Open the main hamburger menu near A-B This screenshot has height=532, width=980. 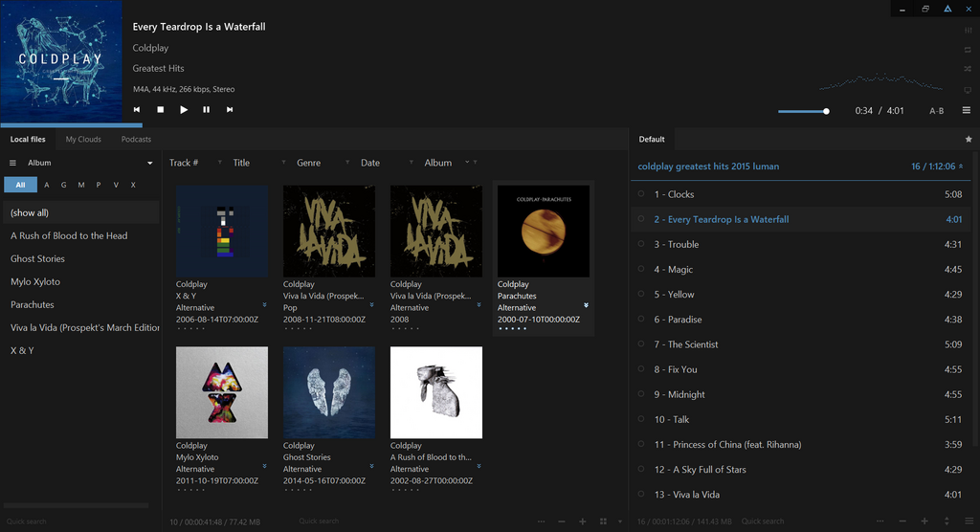967,110
